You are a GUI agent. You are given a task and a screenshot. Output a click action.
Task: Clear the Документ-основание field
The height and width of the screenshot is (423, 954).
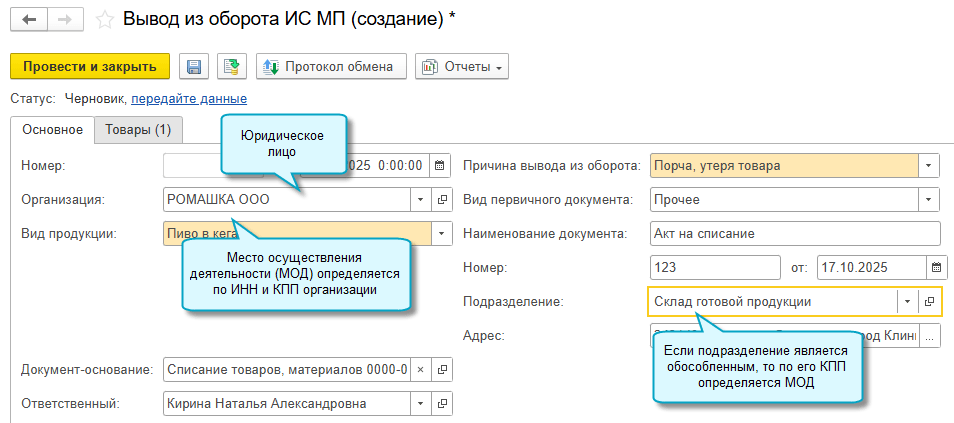click(421, 370)
